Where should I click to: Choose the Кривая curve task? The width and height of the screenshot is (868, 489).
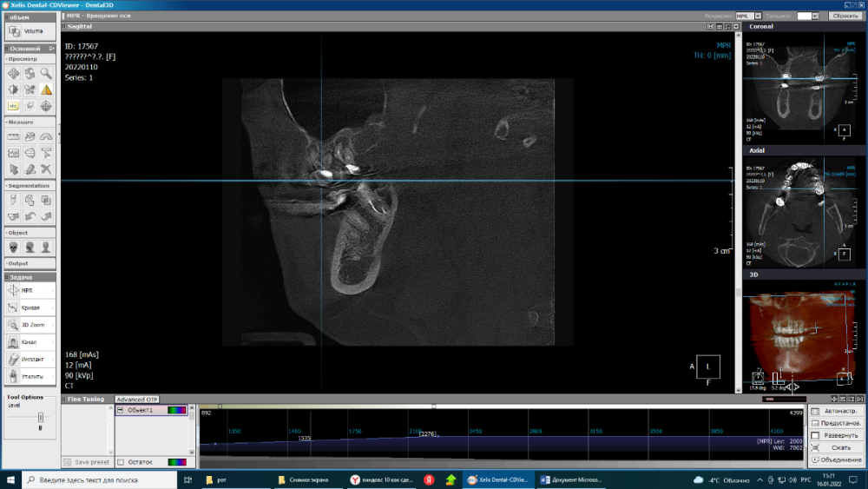click(29, 307)
